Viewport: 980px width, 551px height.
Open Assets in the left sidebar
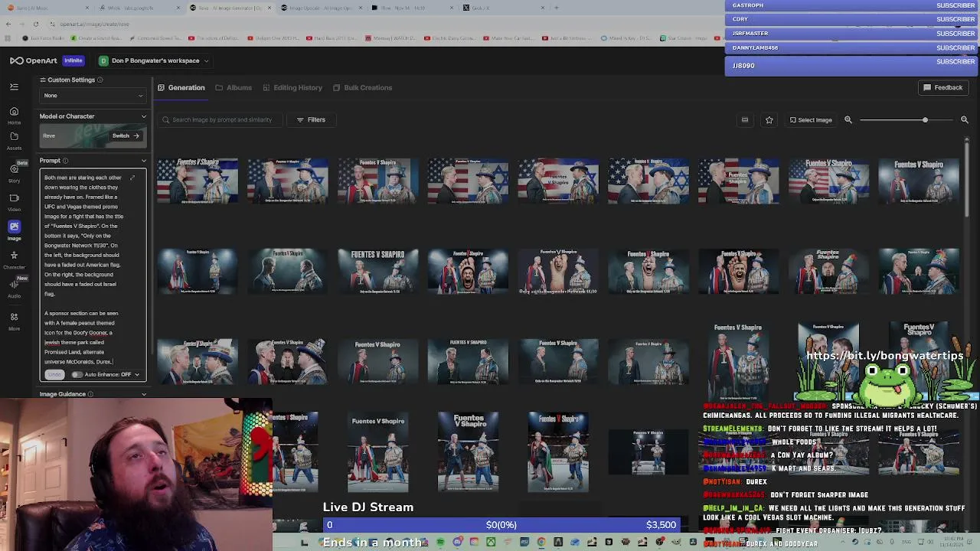coord(14,141)
